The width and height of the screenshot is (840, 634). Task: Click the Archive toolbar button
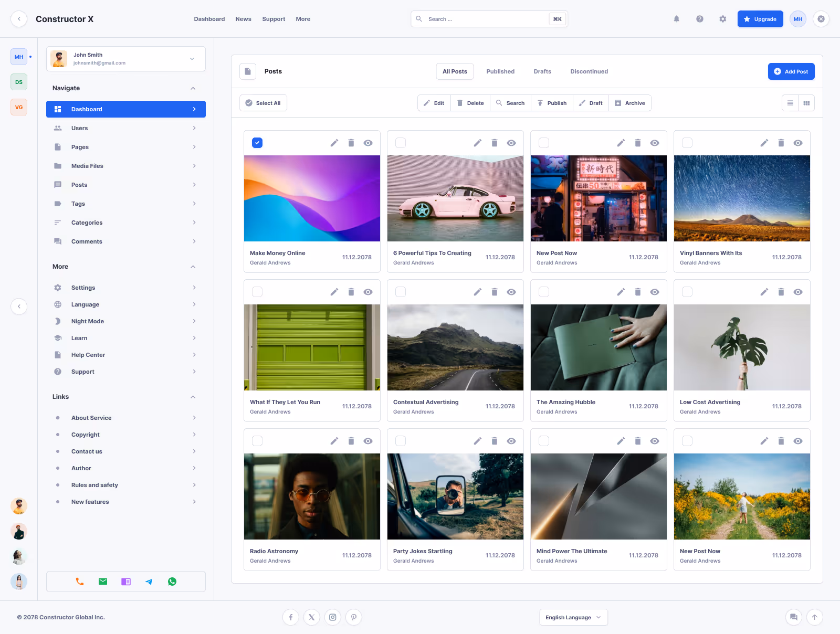[630, 103]
